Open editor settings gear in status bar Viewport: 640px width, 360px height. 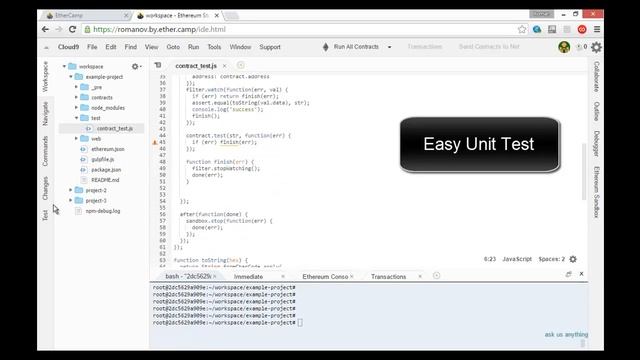click(x=573, y=259)
